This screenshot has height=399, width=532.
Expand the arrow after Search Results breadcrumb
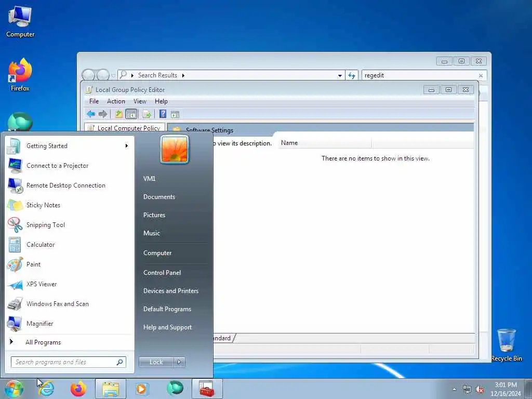pyautogui.click(x=183, y=75)
